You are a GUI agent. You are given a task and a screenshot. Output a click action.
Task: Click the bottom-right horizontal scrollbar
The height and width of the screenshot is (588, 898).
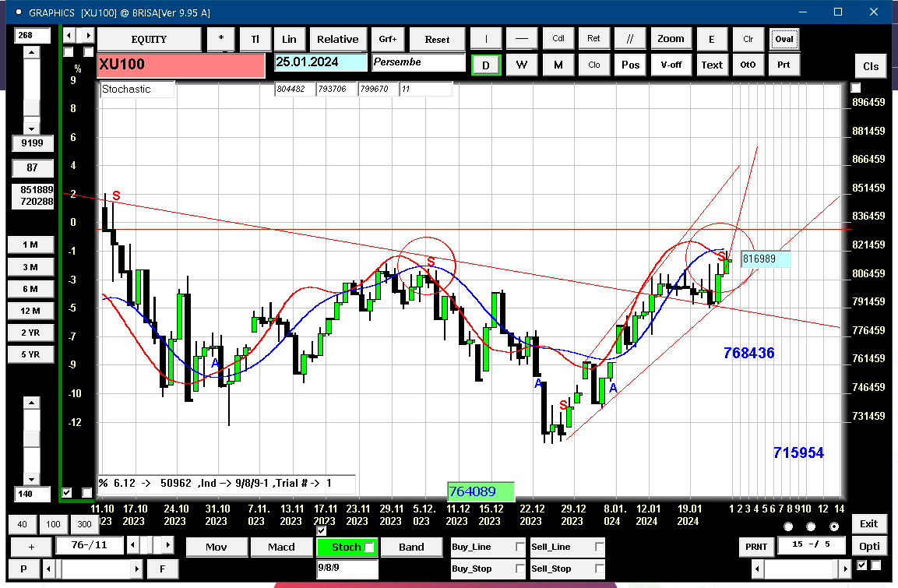point(801,569)
